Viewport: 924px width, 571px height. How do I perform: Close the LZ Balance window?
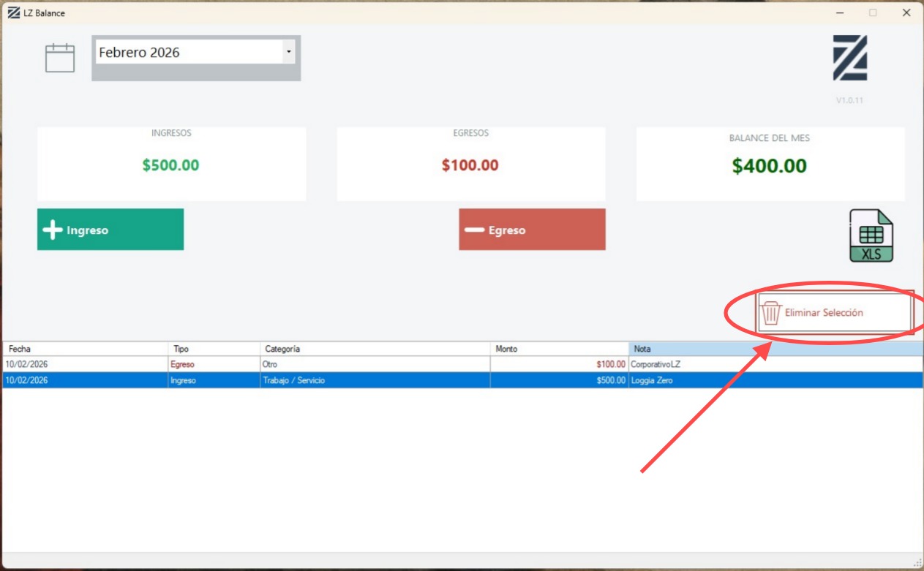906,12
